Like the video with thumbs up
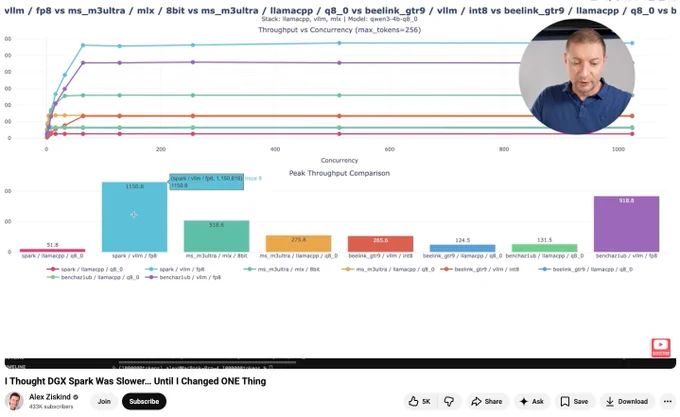Screen dimensions: 680x417 pos(420,401)
